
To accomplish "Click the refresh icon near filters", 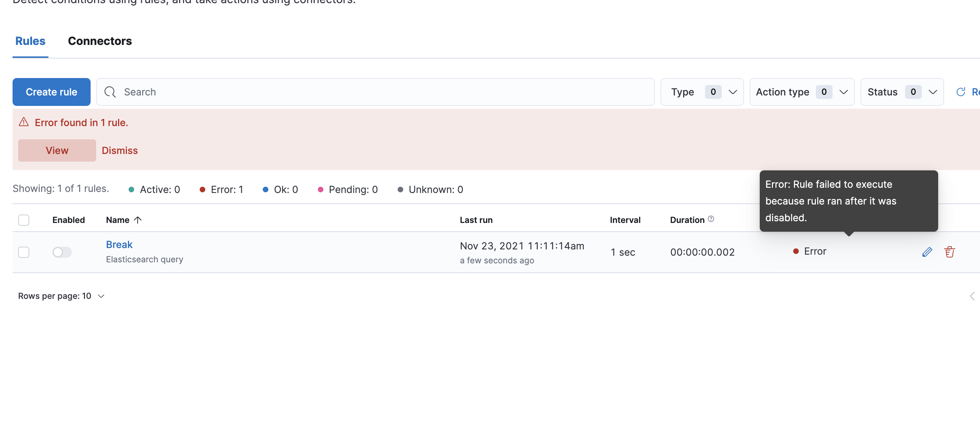I will point(960,92).
